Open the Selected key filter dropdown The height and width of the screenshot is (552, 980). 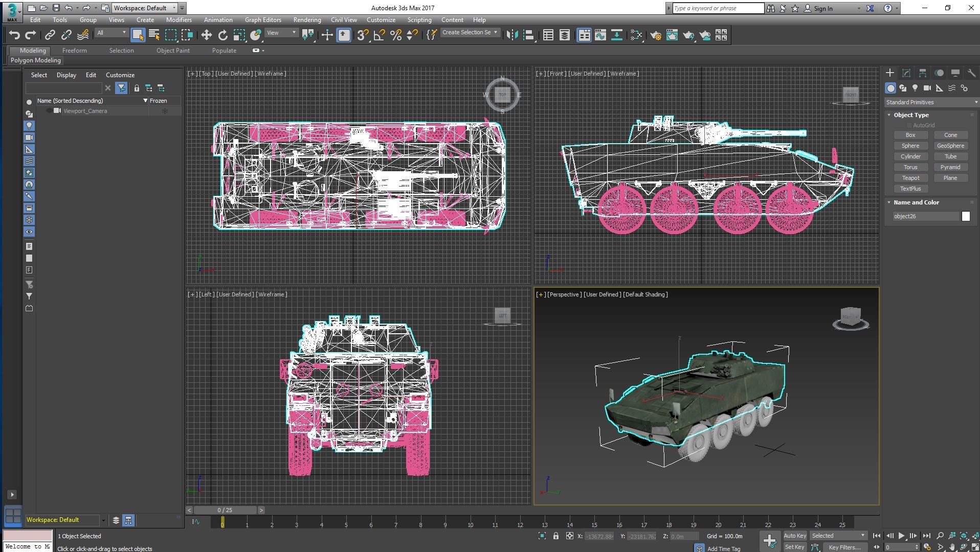(838, 536)
